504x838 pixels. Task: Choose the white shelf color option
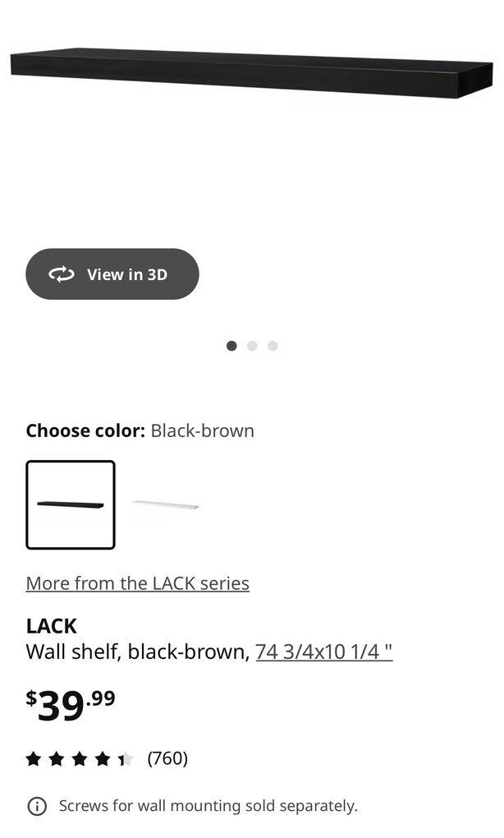pyautogui.click(x=165, y=504)
